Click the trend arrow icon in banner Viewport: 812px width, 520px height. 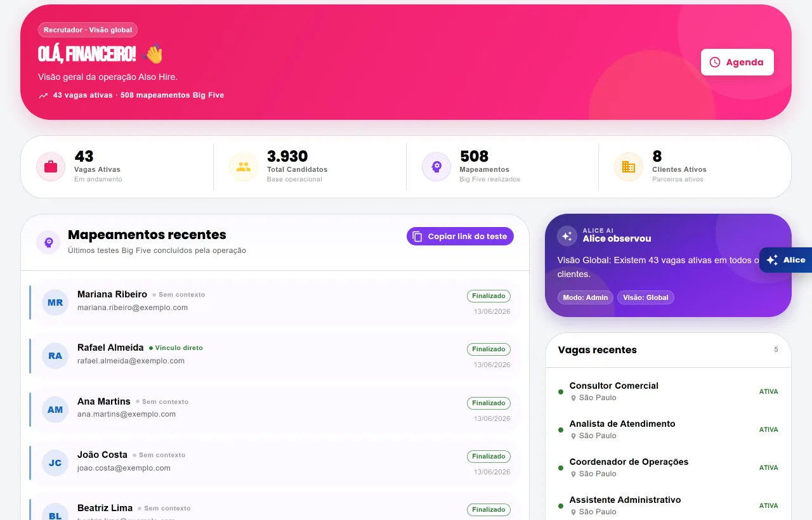43,96
